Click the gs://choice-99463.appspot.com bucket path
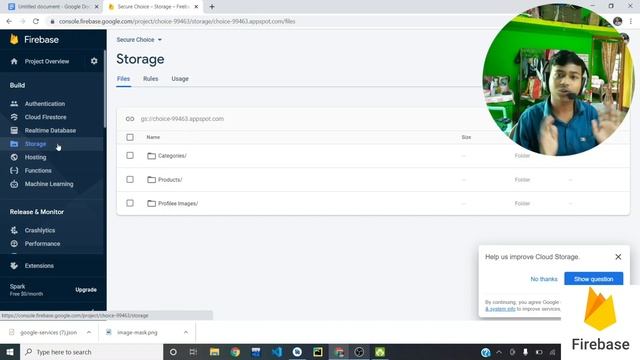The image size is (640, 360). click(x=182, y=119)
